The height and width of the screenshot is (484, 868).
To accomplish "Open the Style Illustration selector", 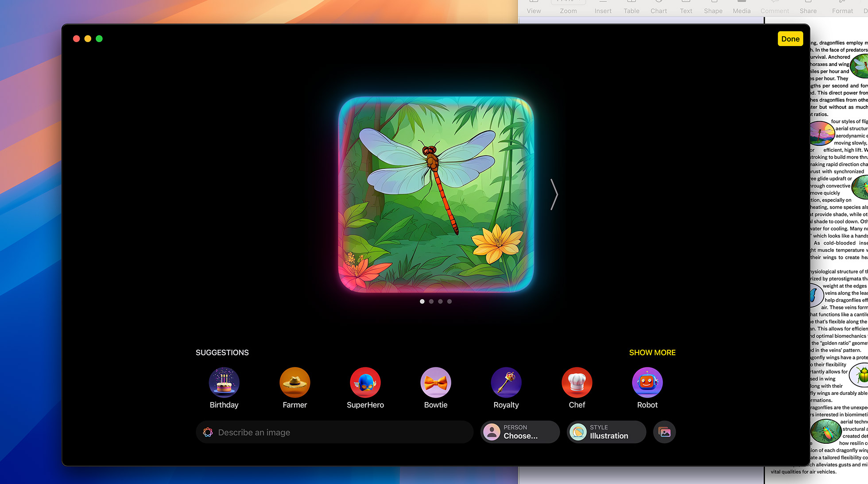I will pyautogui.click(x=606, y=432).
